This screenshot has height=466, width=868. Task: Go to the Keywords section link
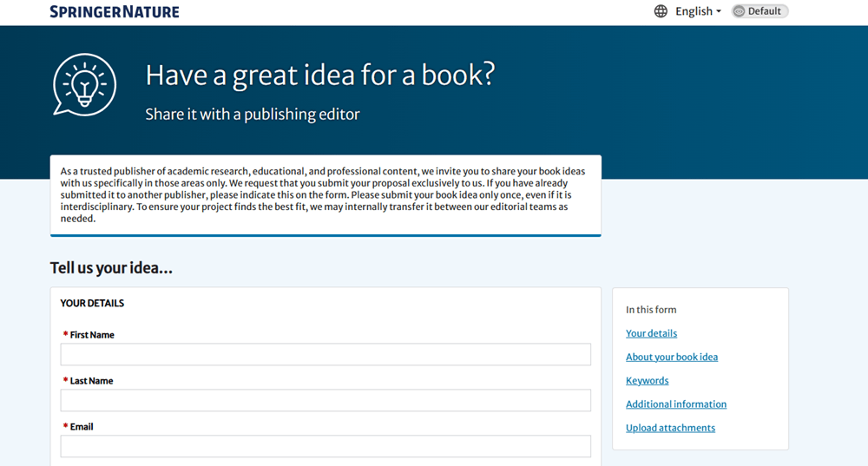point(648,381)
